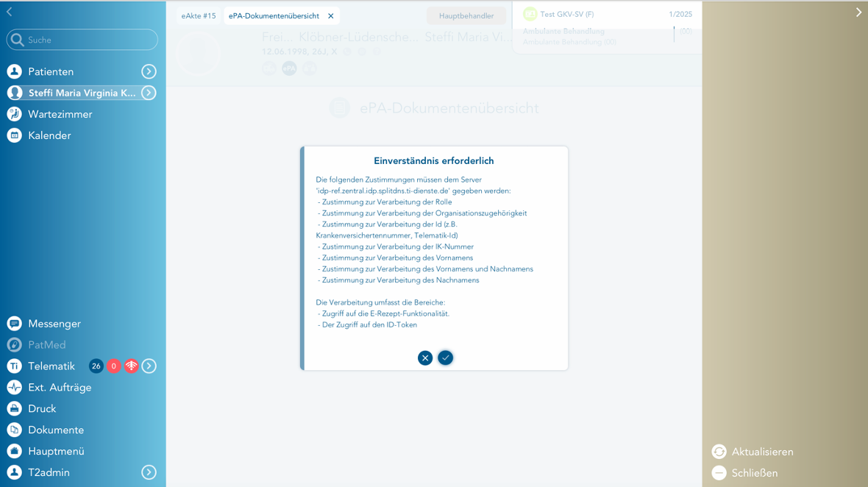868x487 pixels.
Task: Expand the Patienten submenu arrow
Action: click(149, 71)
